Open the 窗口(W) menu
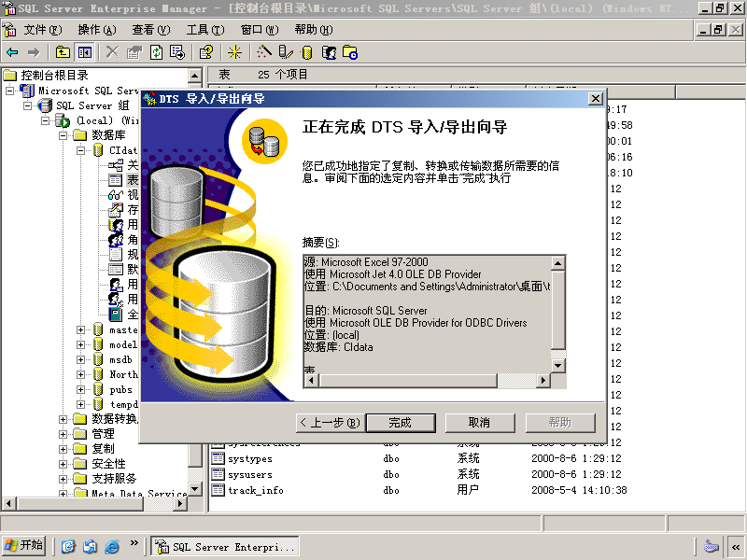The image size is (747, 560). coord(260,30)
